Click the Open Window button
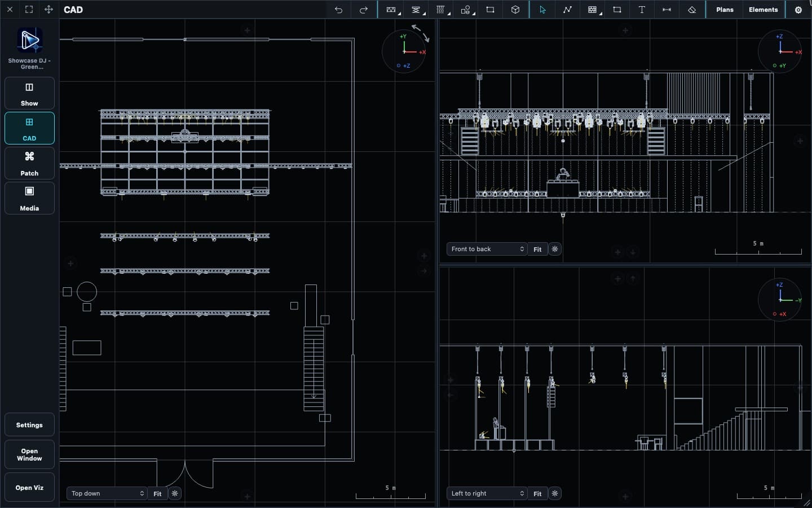This screenshot has height=508, width=812. tap(29, 454)
